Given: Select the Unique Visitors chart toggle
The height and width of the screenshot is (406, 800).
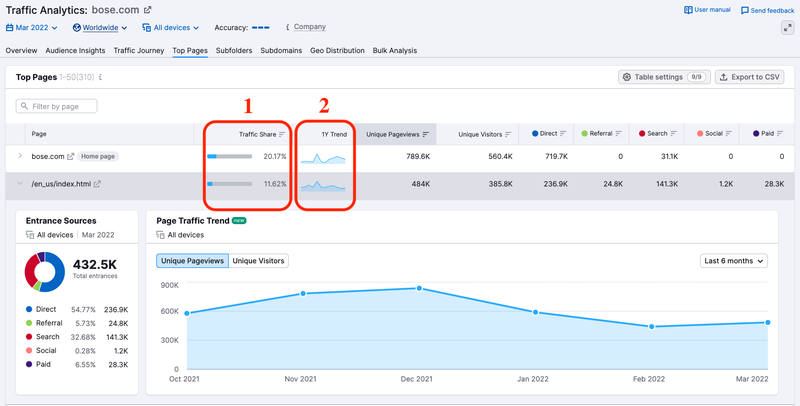Looking at the screenshot, I should click(258, 261).
